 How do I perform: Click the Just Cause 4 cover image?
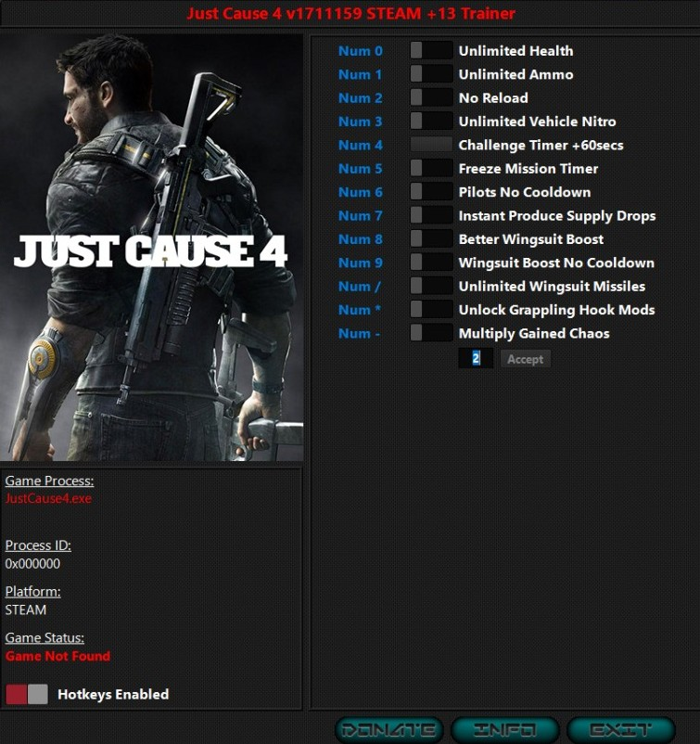click(x=152, y=247)
